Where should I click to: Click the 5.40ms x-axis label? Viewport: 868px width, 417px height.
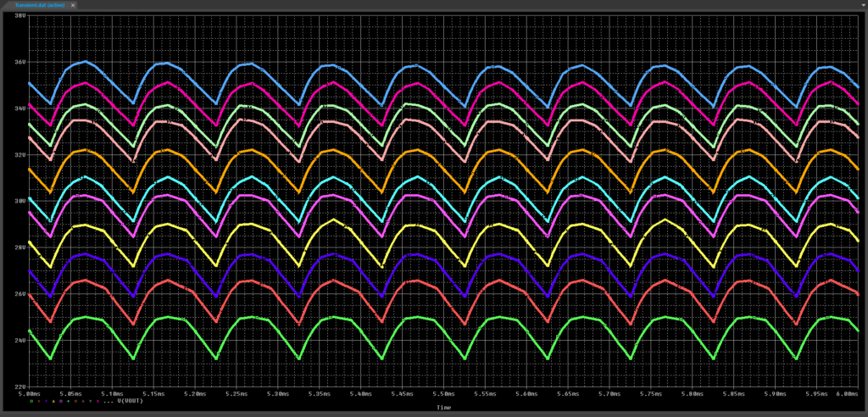(361, 394)
